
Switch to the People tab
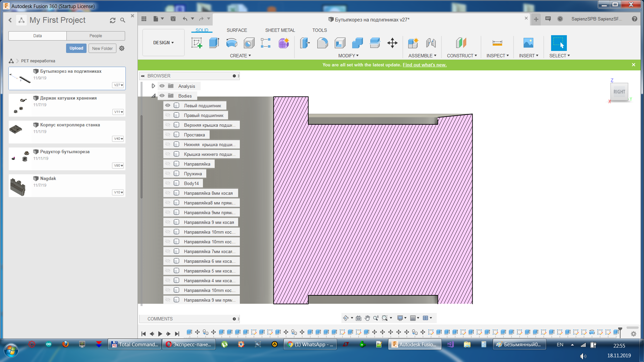(96, 36)
